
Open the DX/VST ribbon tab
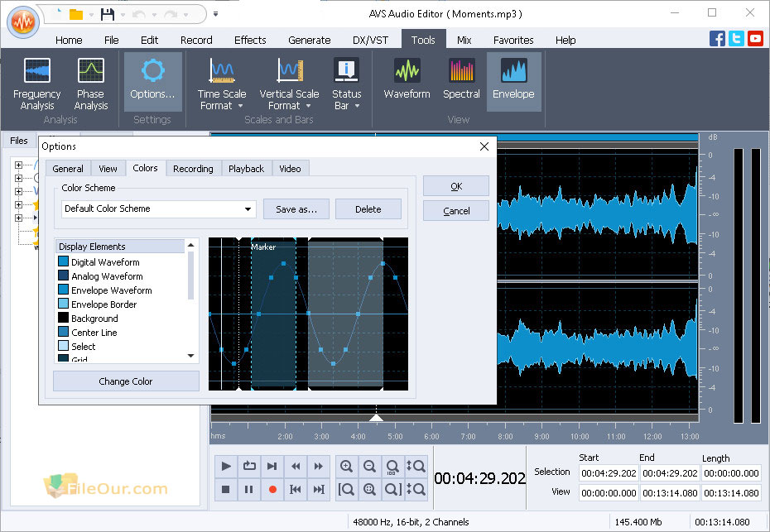coord(370,40)
